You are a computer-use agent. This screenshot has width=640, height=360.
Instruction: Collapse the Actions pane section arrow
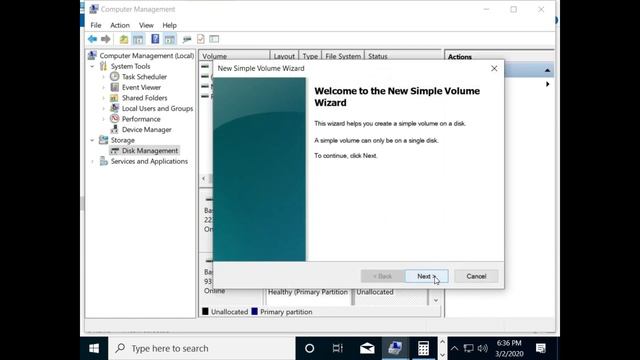547,71
